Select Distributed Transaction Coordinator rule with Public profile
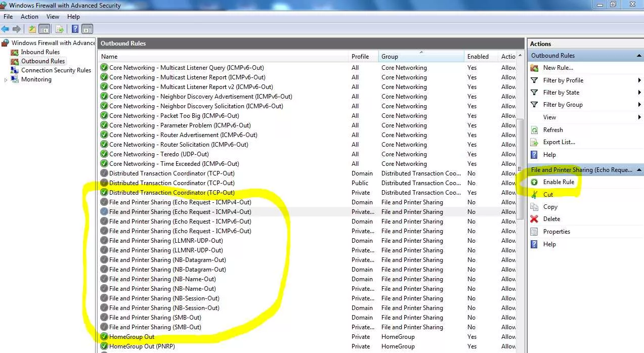Viewport: 644px width, 353px height. (x=172, y=183)
